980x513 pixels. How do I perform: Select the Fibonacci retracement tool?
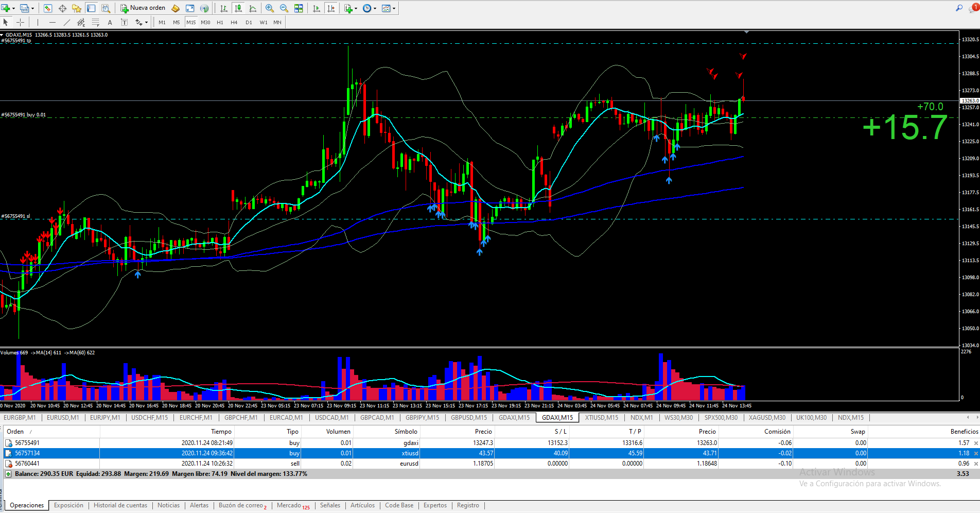[x=95, y=22]
